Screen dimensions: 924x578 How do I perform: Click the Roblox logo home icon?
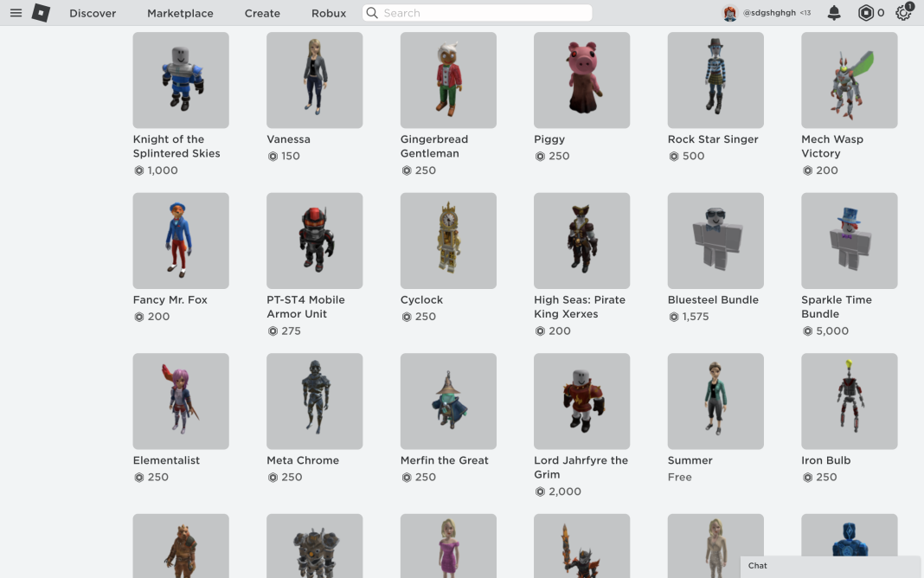(x=41, y=12)
